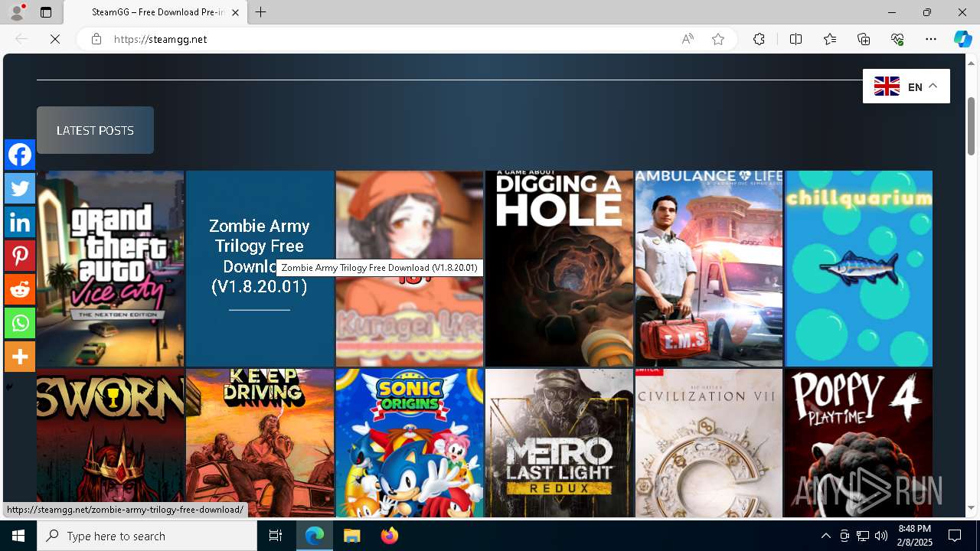The width and height of the screenshot is (980, 551).
Task: Go back to previous page
Action: click(21, 39)
